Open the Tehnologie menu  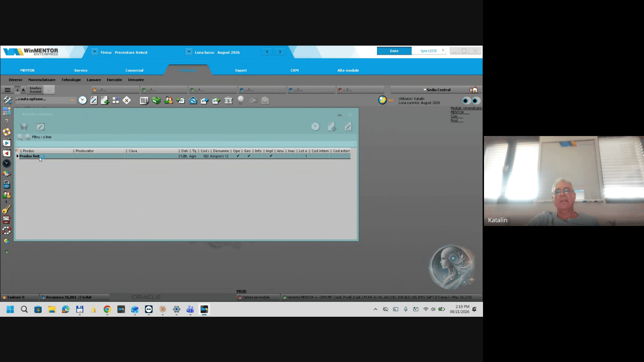click(71, 80)
